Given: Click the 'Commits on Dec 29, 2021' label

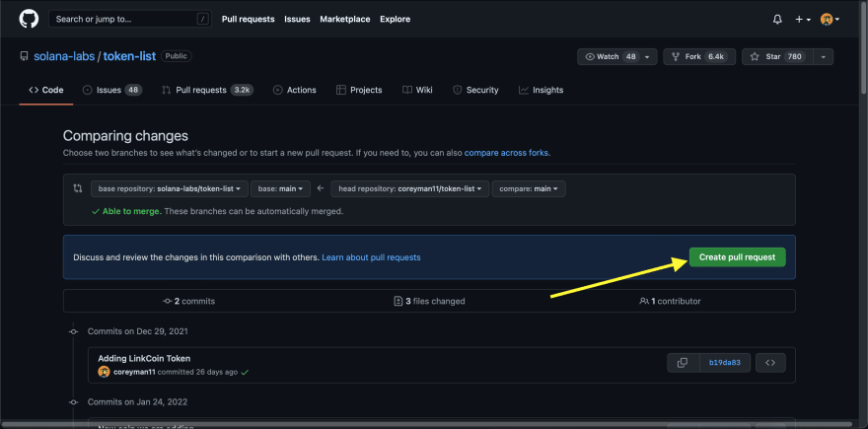Looking at the screenshot, I should pos(138,331).
